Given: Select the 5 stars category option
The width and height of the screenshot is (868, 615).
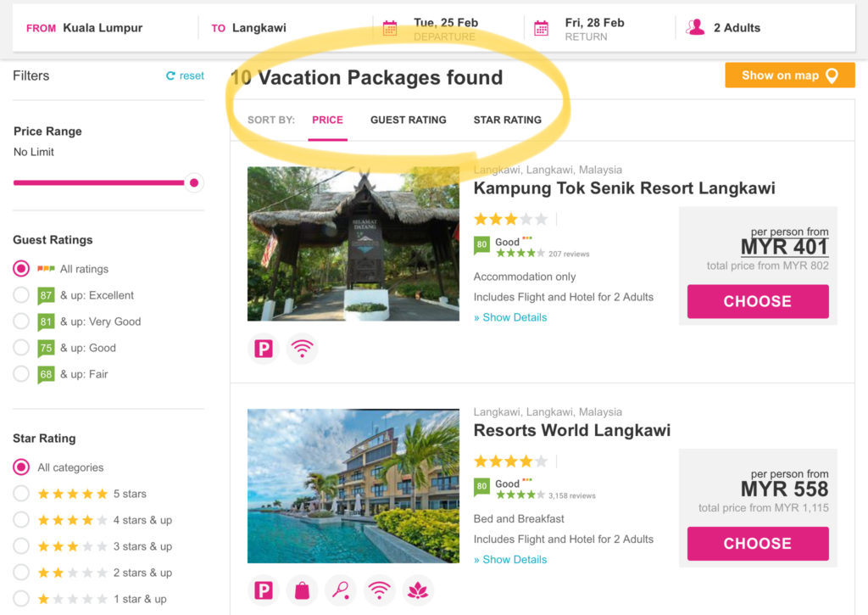Looking at the screenshot, I should (x=21, y=493).
